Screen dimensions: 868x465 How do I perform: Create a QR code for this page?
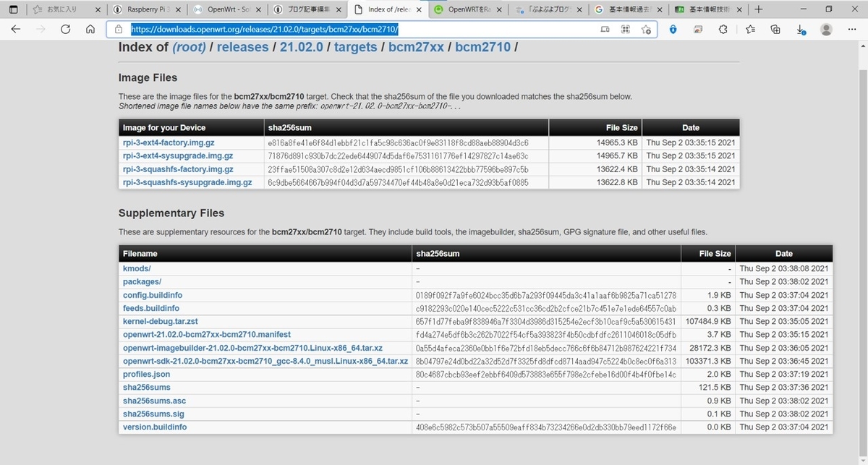[x=626, y=30]
